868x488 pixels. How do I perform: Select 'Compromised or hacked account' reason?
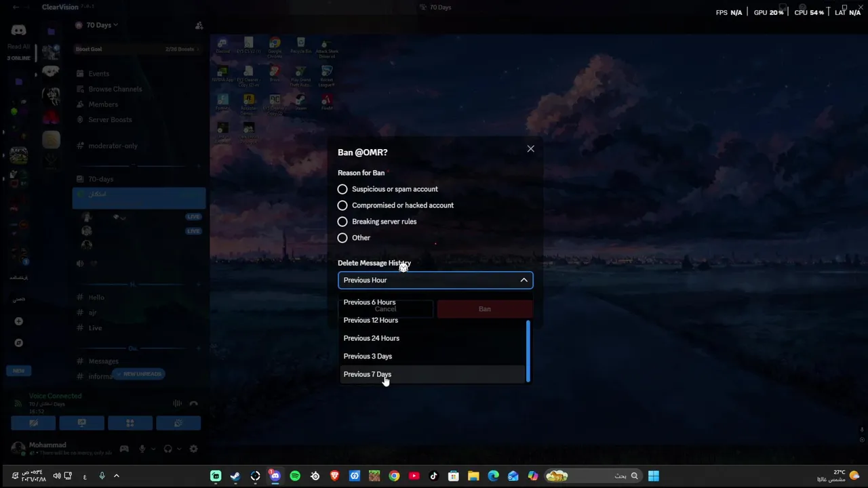[x=396, y=205]
